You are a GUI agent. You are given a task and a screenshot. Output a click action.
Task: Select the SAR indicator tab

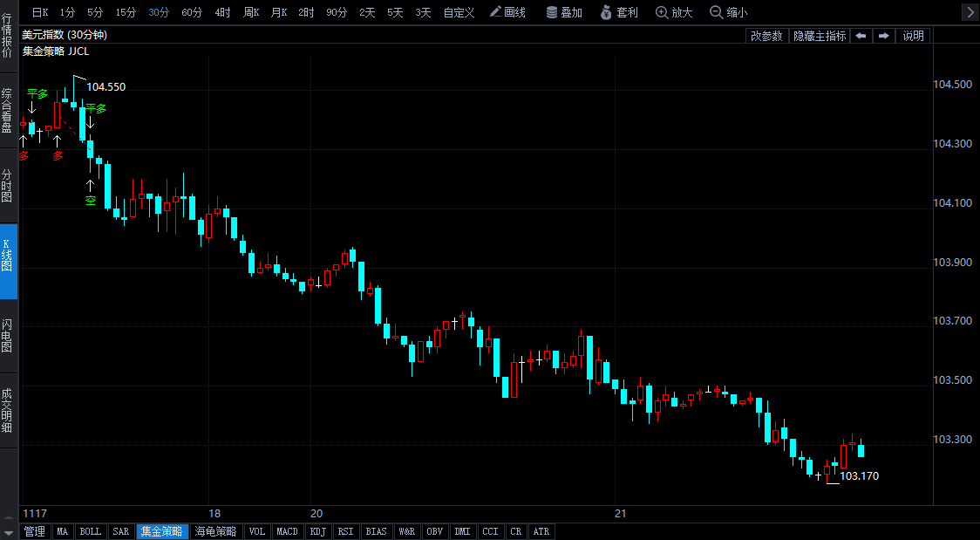tap(120, 531)
